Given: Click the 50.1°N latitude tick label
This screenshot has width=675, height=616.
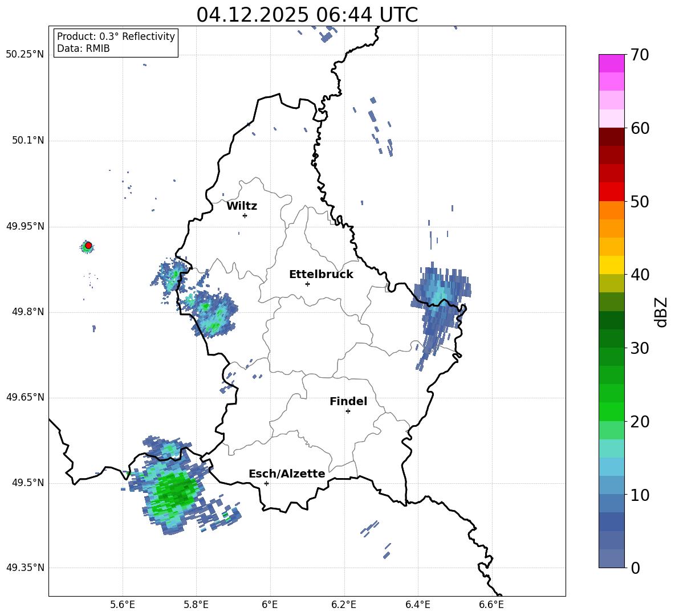Looking at the screenshot, I should pyautogui.click(x=28, y=141).
